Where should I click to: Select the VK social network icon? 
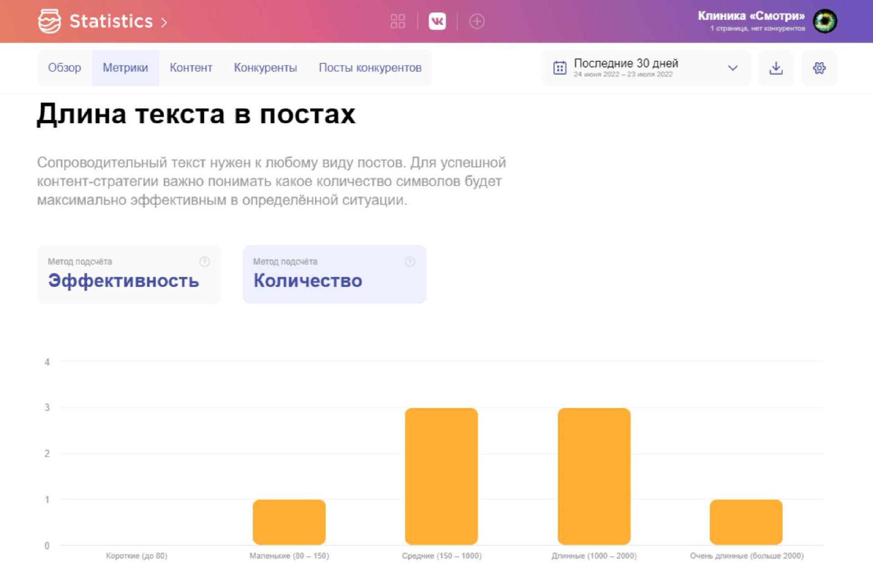[437, 21]
